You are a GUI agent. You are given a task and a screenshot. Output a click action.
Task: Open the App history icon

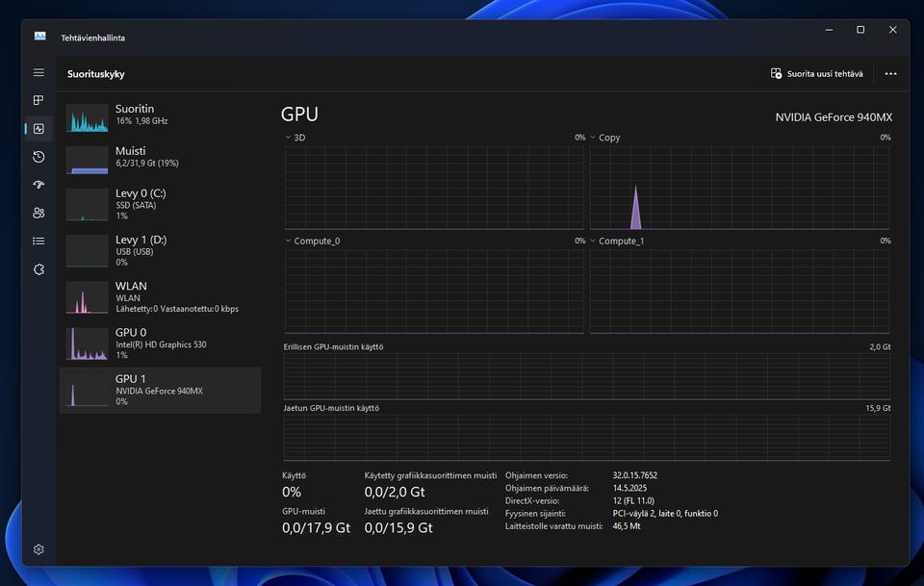[38, 157]
